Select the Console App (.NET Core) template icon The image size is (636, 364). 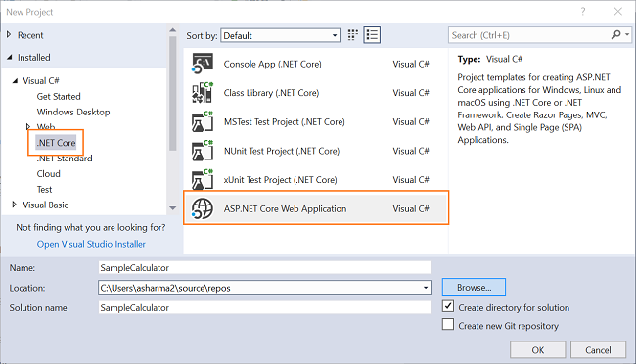click(202, 64)
